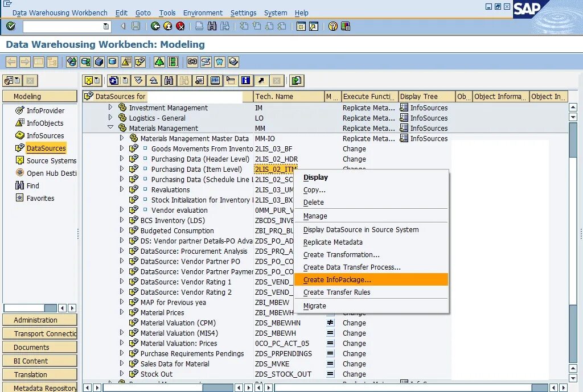Click Change for Stock Out row

click(x=354, y=374)
